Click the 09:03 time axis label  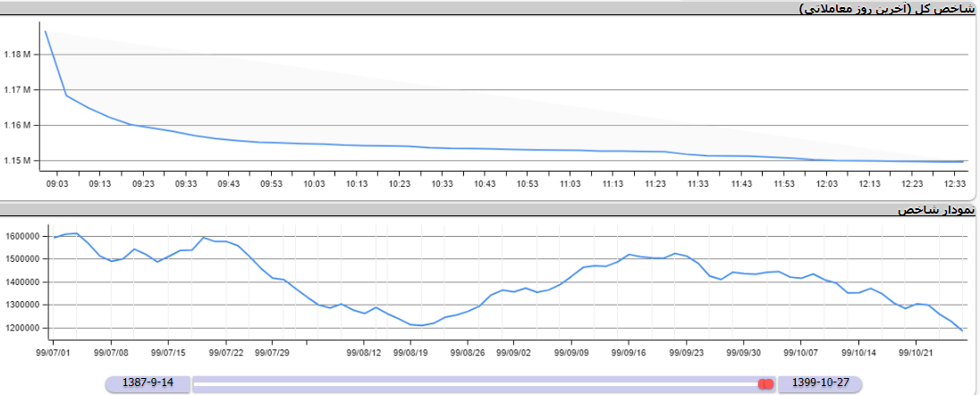57,183
